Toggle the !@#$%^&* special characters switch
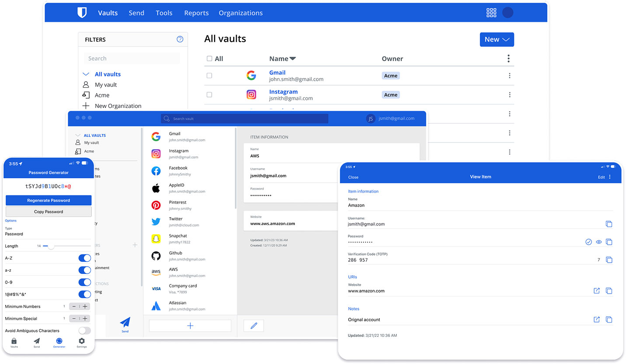This screenshot has width=626, height=364. tap(84, 294)
